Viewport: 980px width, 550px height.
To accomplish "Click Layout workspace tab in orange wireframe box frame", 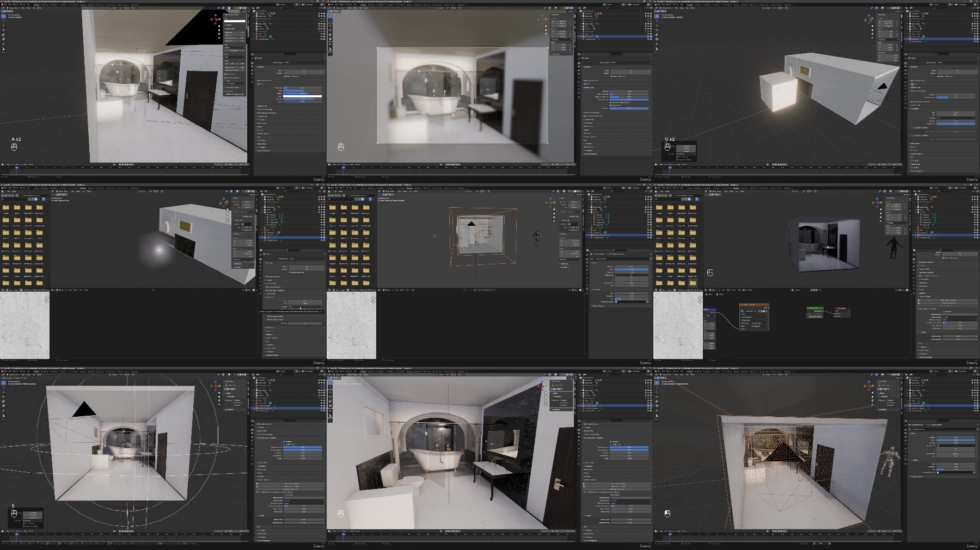I will [x=363, y=188].
